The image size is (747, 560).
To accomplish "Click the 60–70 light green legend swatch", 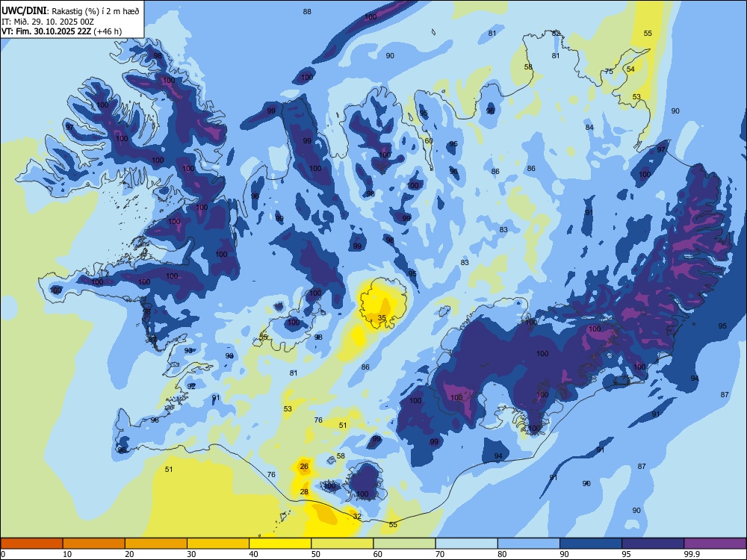I will 404,544.
